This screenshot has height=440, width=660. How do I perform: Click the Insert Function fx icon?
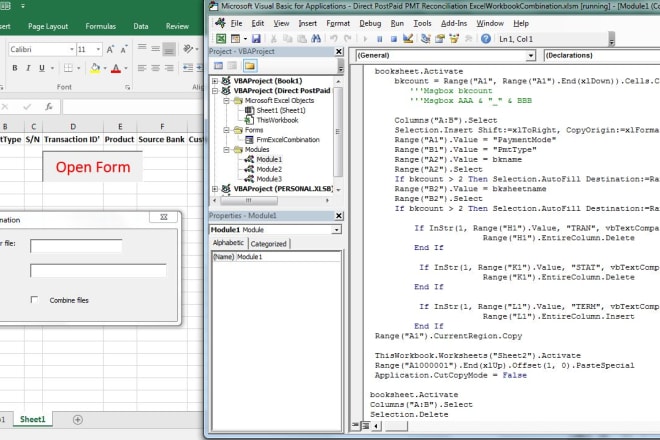click(49, 107)
